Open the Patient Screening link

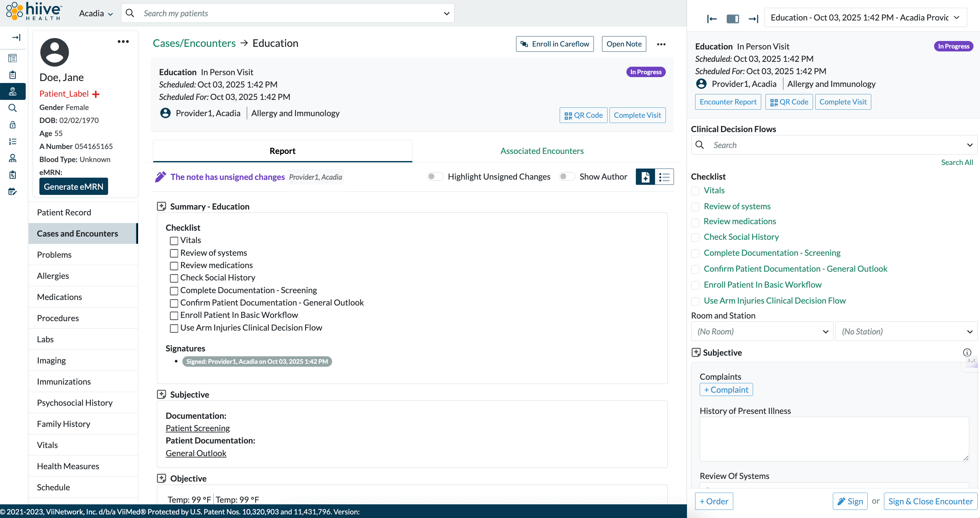(197, 428)
